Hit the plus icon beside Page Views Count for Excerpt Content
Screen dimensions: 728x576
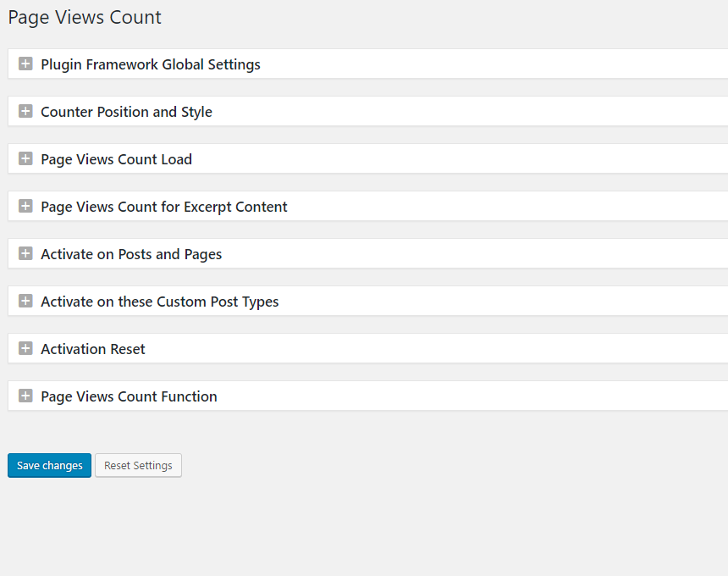point(25,207)
